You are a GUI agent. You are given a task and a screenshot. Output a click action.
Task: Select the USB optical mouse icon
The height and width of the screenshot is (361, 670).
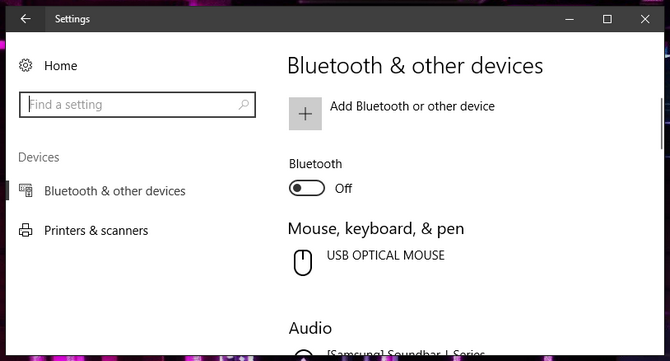point(303,263)
